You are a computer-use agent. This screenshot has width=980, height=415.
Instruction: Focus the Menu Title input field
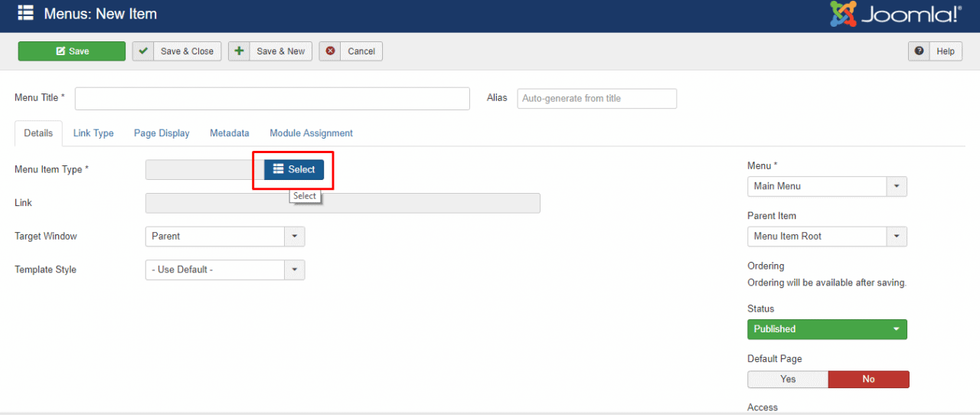pos(272,99)
